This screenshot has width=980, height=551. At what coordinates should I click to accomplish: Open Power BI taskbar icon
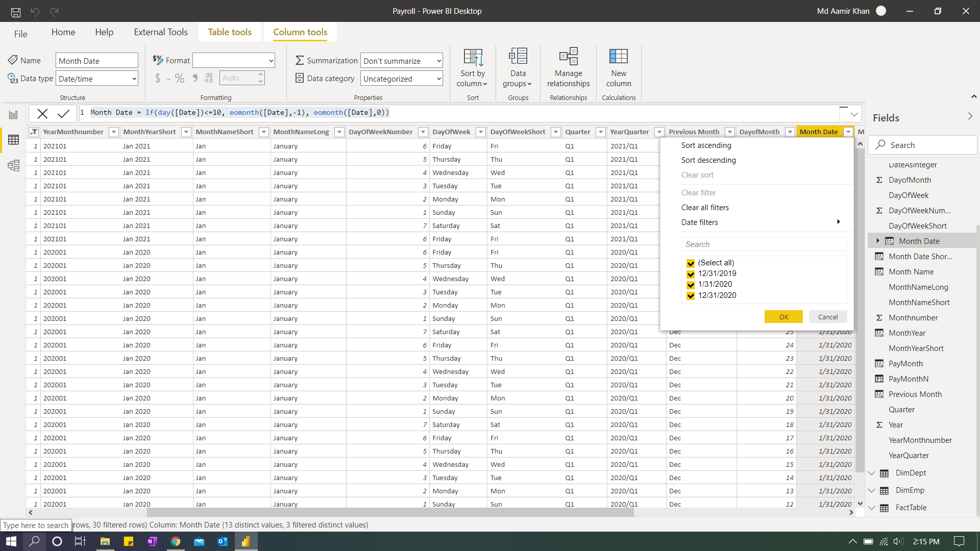click(246, 541)
